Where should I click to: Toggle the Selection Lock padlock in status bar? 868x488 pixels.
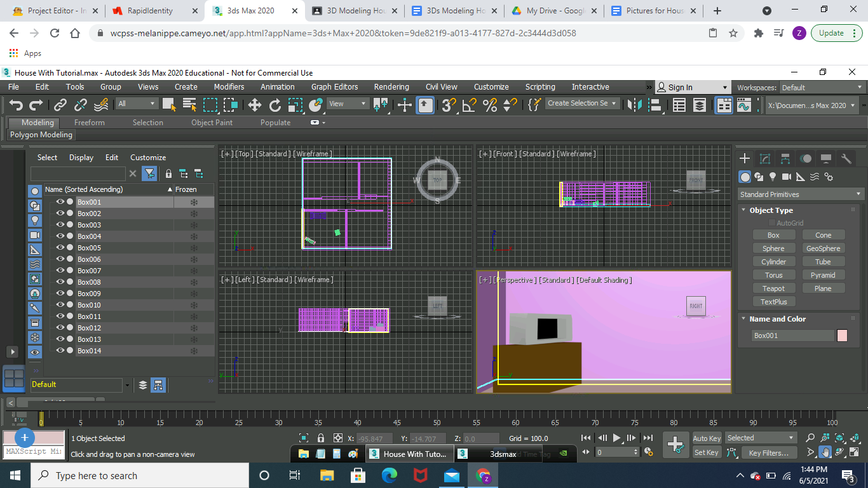(321, 438)
